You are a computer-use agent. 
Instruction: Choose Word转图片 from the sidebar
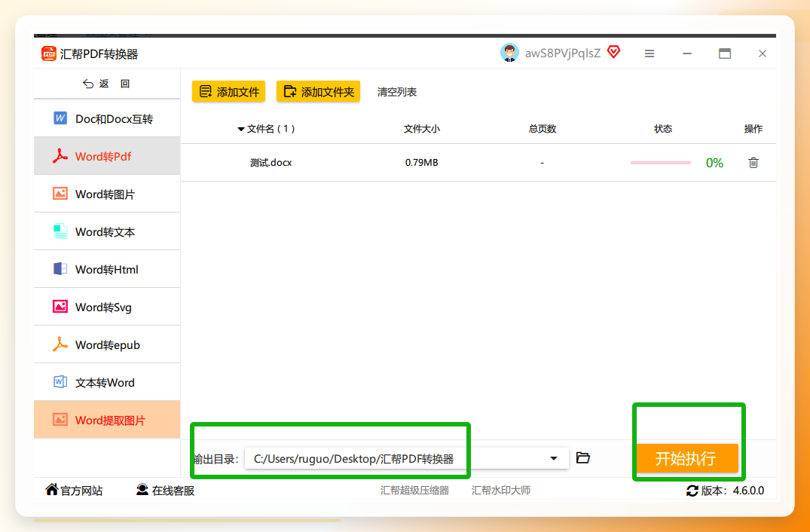click(x=107, y=194)
